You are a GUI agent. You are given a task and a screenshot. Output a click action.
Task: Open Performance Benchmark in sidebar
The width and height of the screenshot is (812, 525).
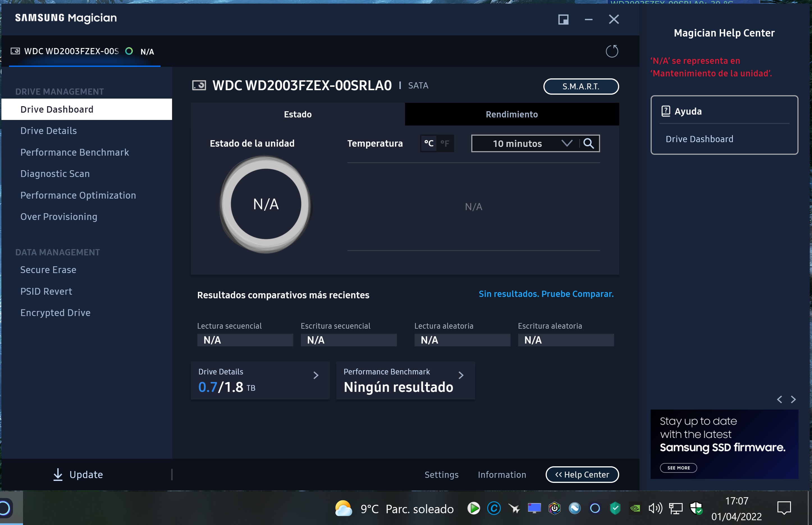coord(75,152)
